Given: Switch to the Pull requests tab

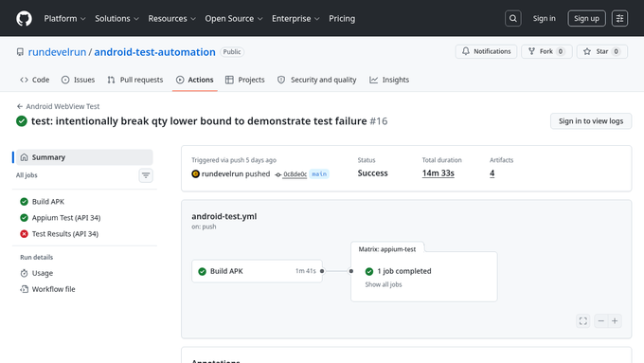Looking at the screenshot, I should click(135, 80).
